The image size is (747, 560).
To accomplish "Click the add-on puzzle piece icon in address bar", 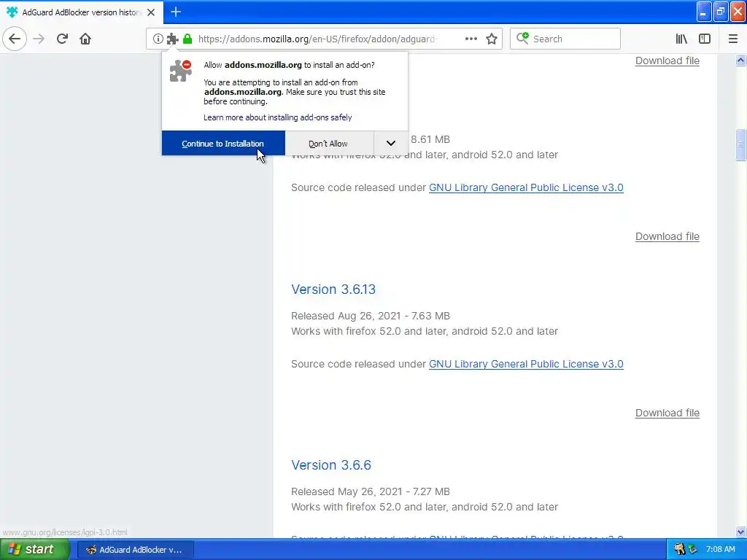I will tap(172, 39).
